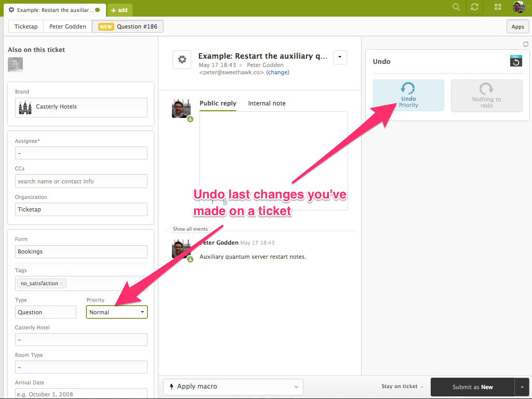Click the refresh icon in top bar
This screenshot has width=532, height=399.
point(474,7)
